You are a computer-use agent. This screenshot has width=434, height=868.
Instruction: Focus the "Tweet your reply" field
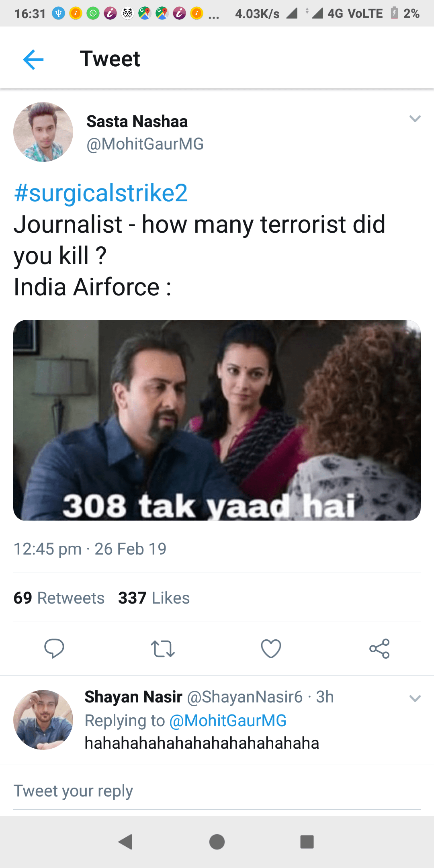point(217,791)
